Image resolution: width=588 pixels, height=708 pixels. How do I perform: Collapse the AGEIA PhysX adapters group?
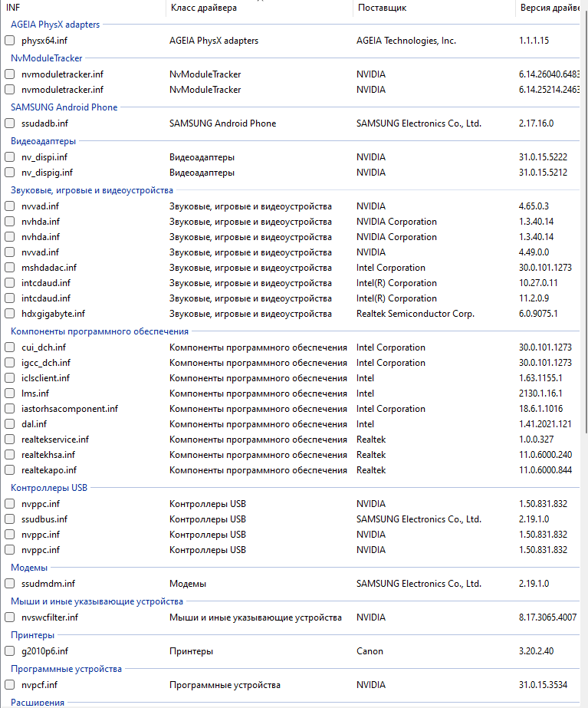(x=55, y=25)
